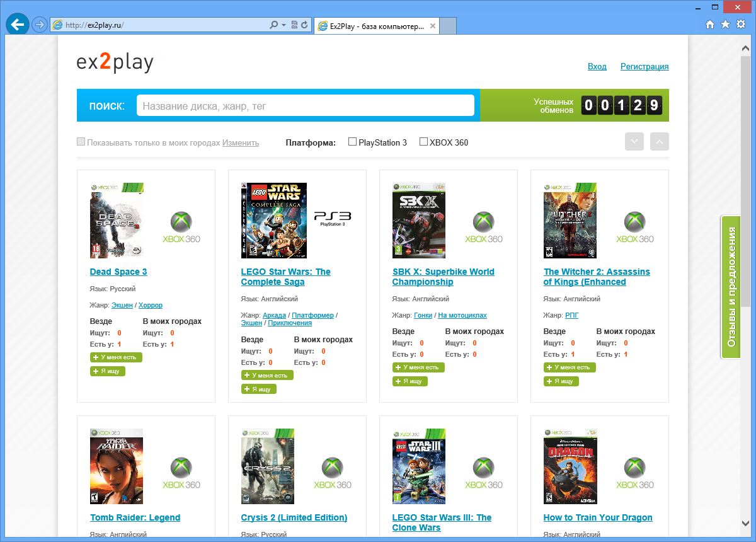
Task: Open Tomb Raider: Legend cover image
Action: coord(117,466)
